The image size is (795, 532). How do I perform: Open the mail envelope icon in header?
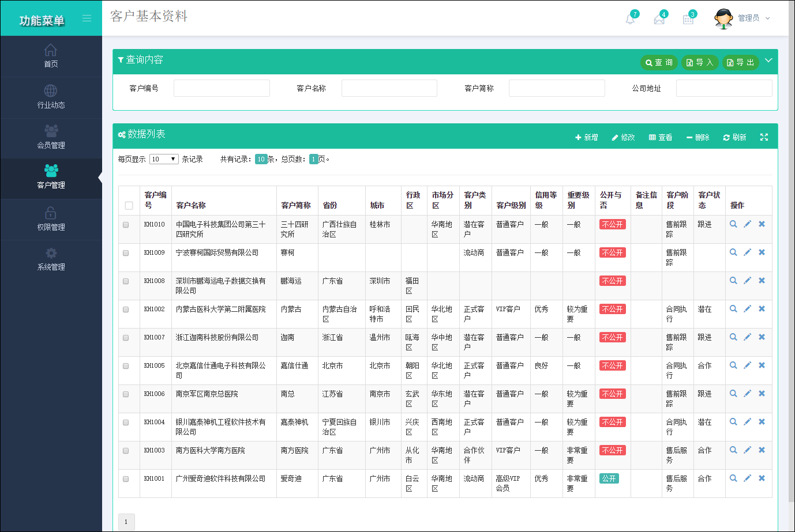click(659, 19)
